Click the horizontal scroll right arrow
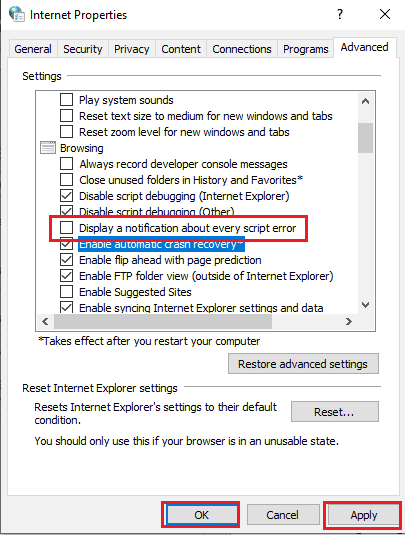The width and height of the screenshot is (405, 535). (348, 321)
